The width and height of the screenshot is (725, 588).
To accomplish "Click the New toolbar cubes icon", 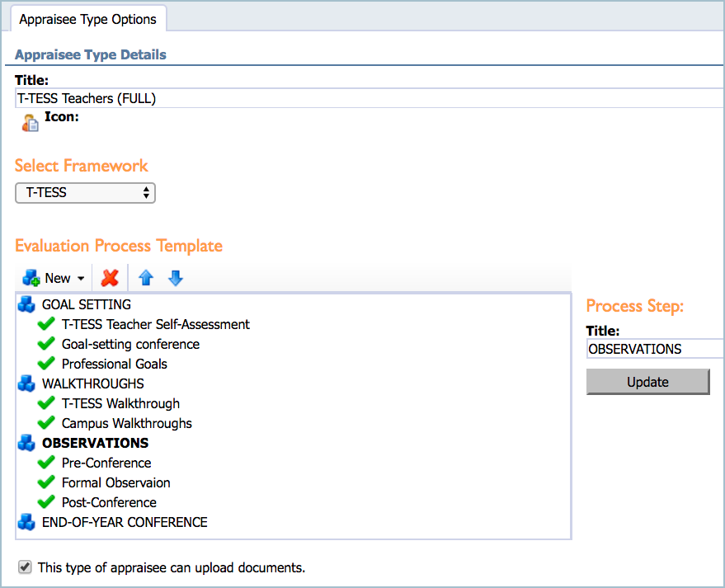I will [31, 278].
